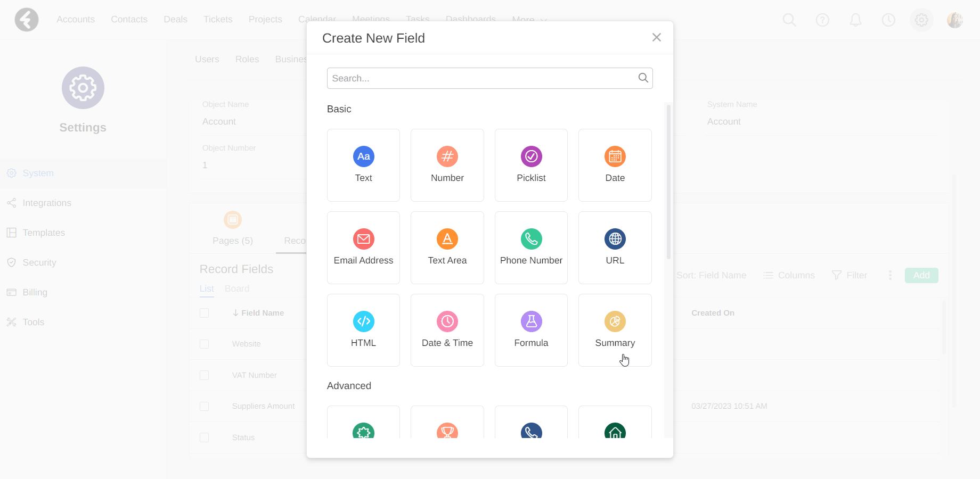This screenshot has width=980, height=479.
Task: Select the URL field type
Action: pos(615,247)
